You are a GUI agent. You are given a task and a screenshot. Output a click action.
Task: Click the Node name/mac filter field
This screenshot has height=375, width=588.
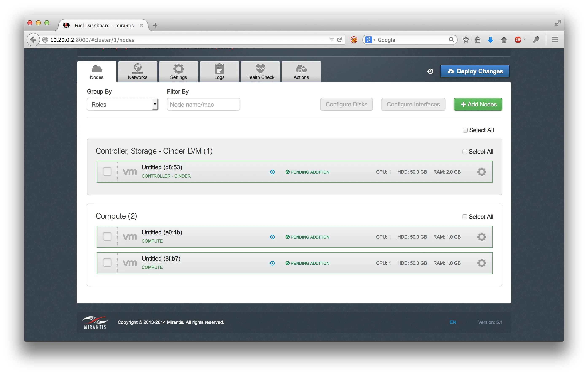pos(203,105)
